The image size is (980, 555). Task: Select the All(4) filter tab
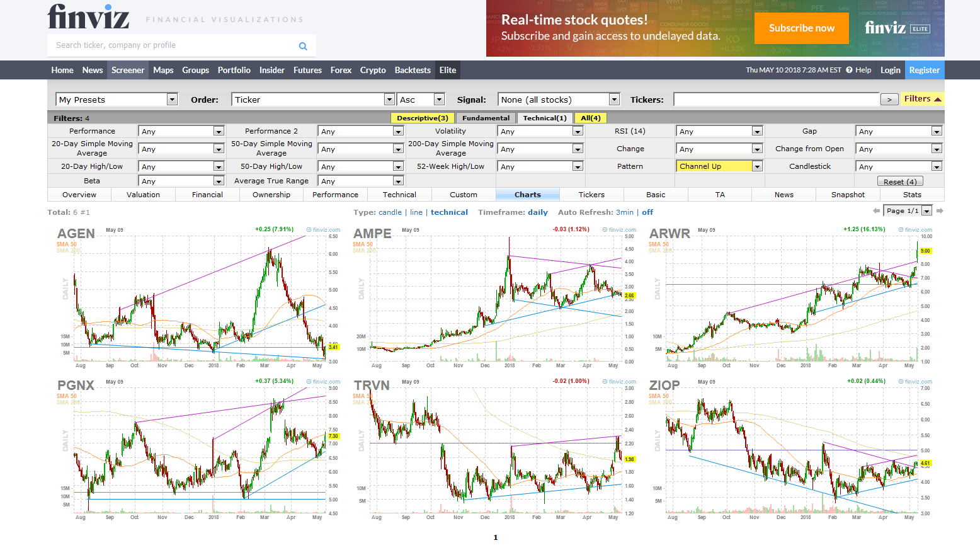tap(590, 118)
